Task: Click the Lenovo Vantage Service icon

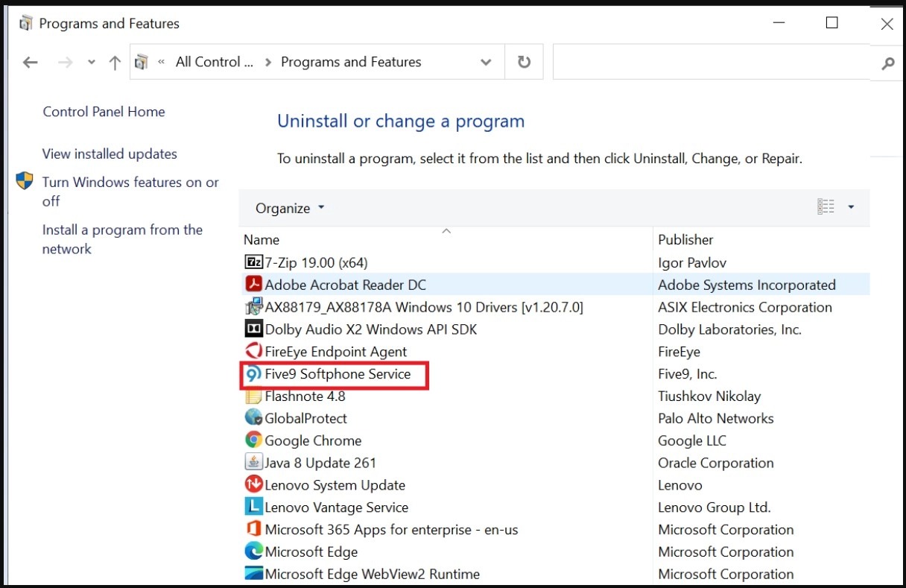Action: [253, 508]
